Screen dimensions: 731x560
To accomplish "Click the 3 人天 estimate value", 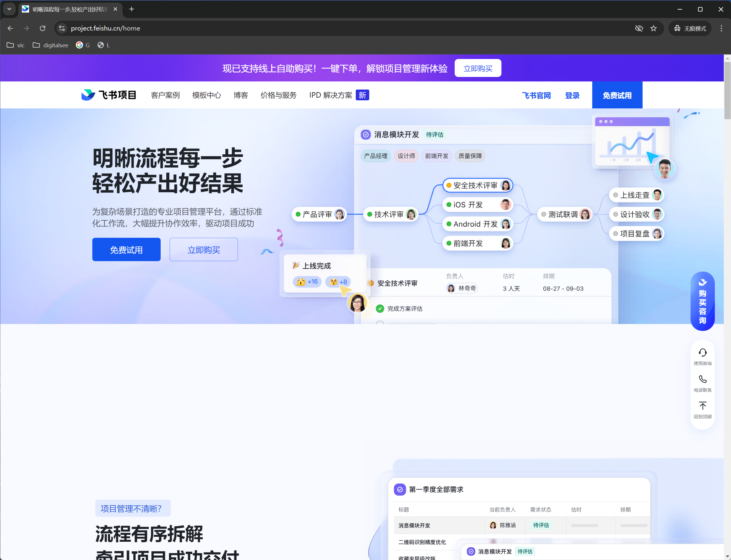I will click(x=511, y=288).
